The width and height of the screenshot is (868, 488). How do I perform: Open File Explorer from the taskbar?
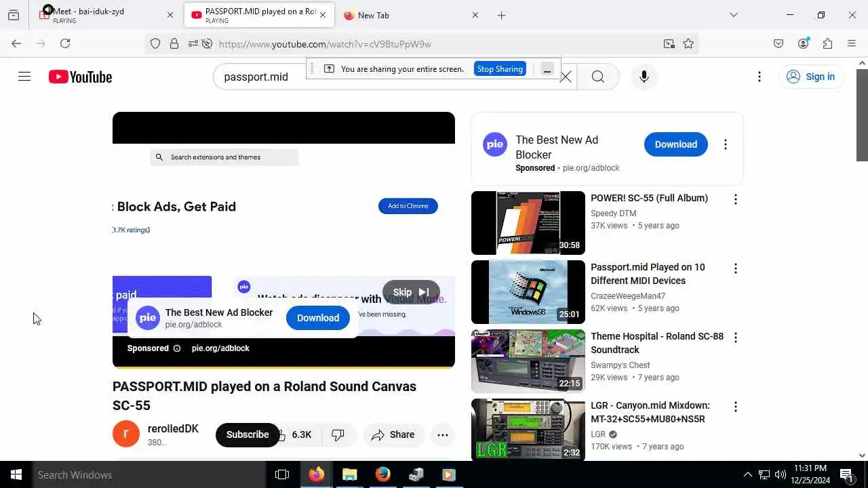[349, 474]
